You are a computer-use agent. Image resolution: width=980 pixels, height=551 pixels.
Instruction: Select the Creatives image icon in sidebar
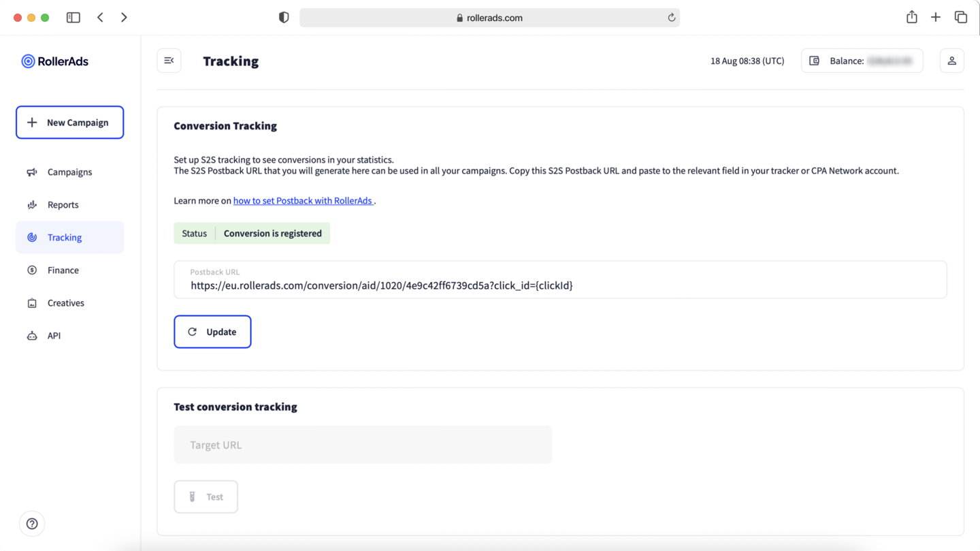point(31,302)
